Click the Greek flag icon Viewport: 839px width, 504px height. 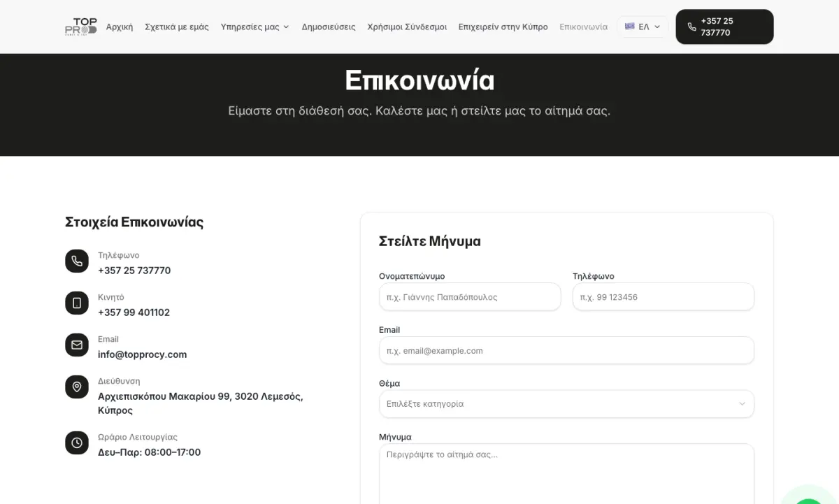pos(630,27)
